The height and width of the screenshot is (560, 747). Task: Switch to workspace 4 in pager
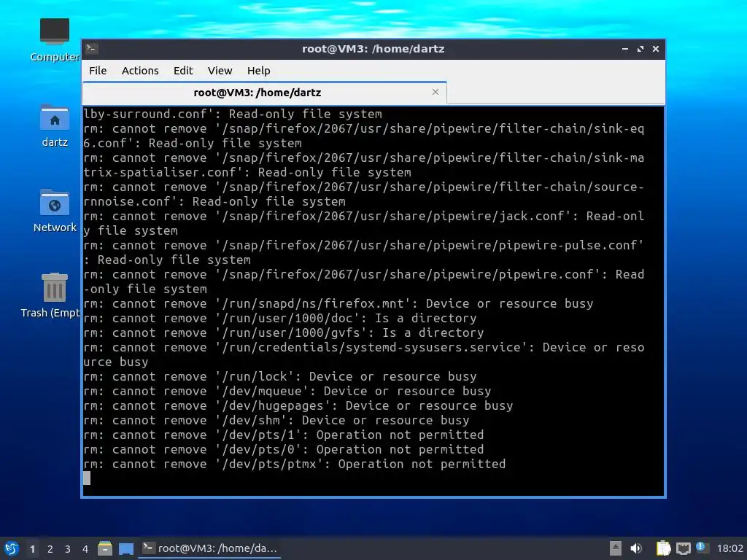coord(85,549)
